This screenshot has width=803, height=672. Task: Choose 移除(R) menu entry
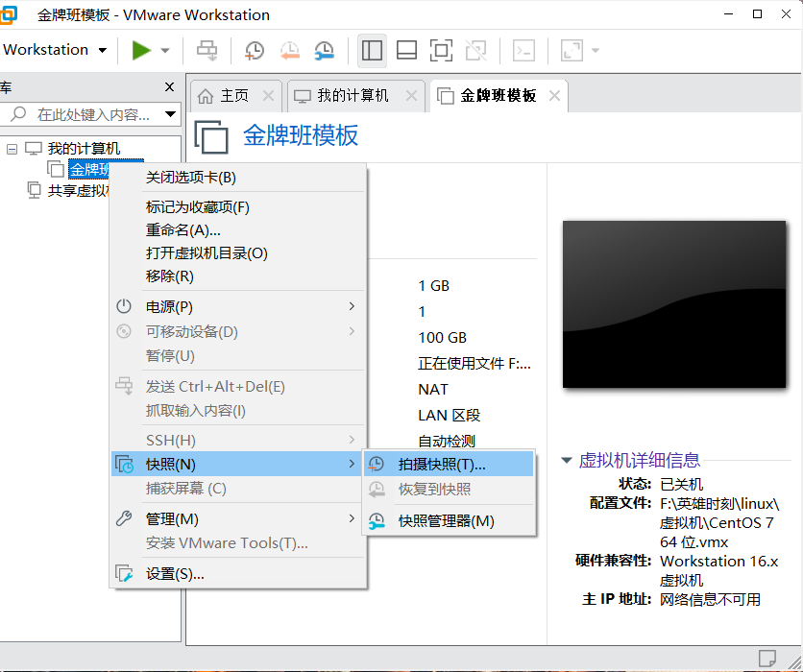(238, 276)
